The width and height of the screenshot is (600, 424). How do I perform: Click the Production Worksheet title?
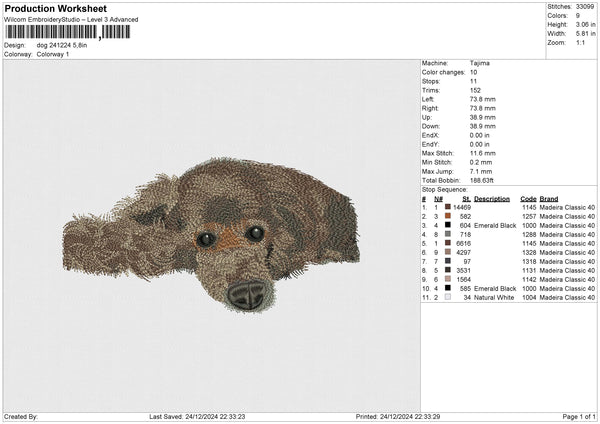53,8
